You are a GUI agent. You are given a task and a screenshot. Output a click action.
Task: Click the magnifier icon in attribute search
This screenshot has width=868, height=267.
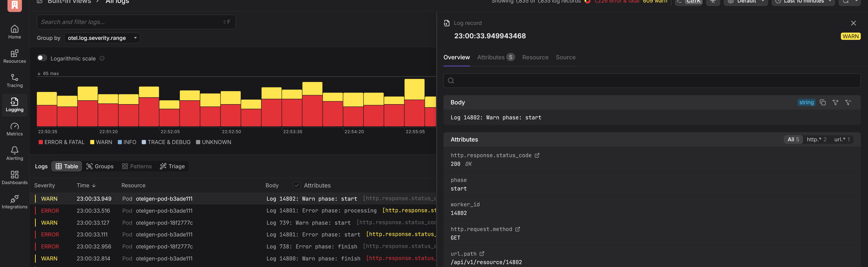point(451,80)
